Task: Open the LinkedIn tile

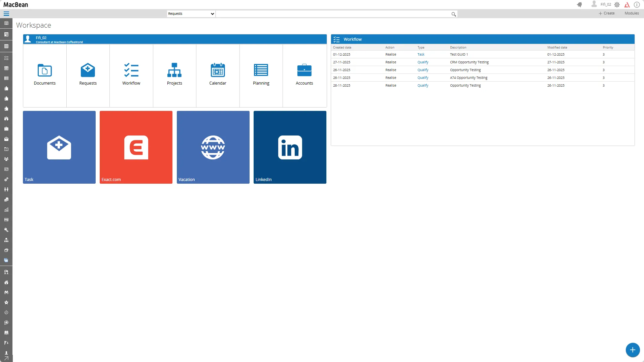Action: tap(290, 147)
